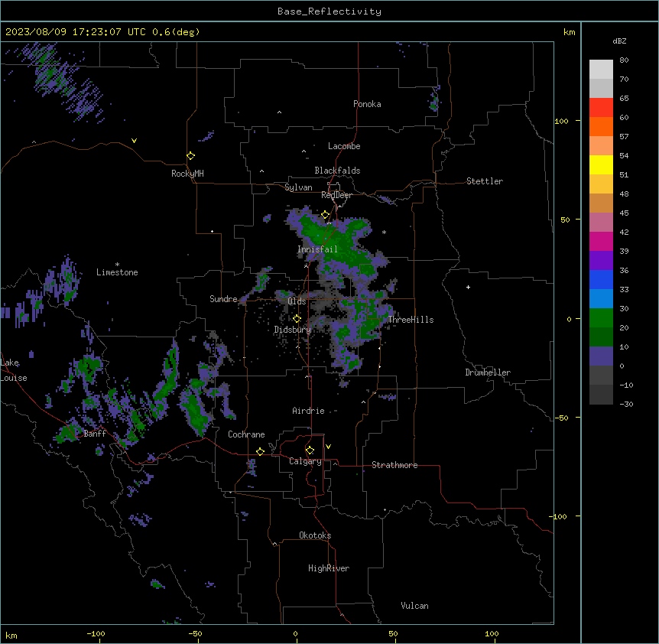
Task: Click the yellow v marker east of Calgary
Action: [328, 447]
